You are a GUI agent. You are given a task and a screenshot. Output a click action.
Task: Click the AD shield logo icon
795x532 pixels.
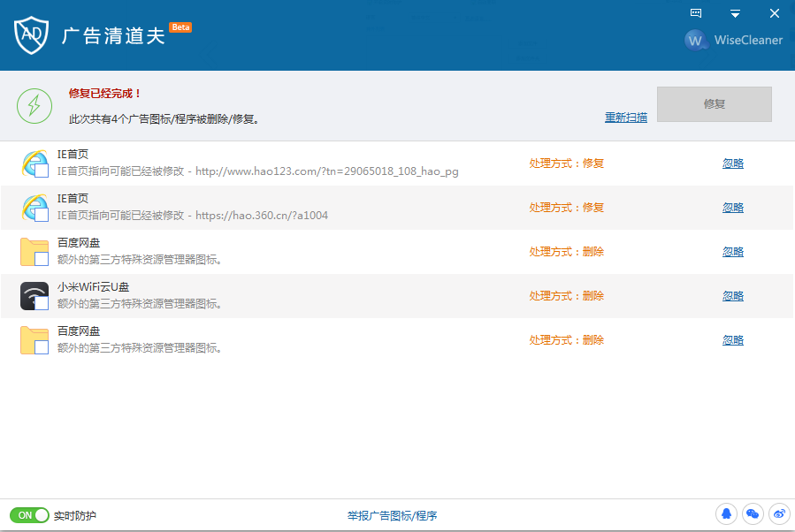[x=32, y=35]
